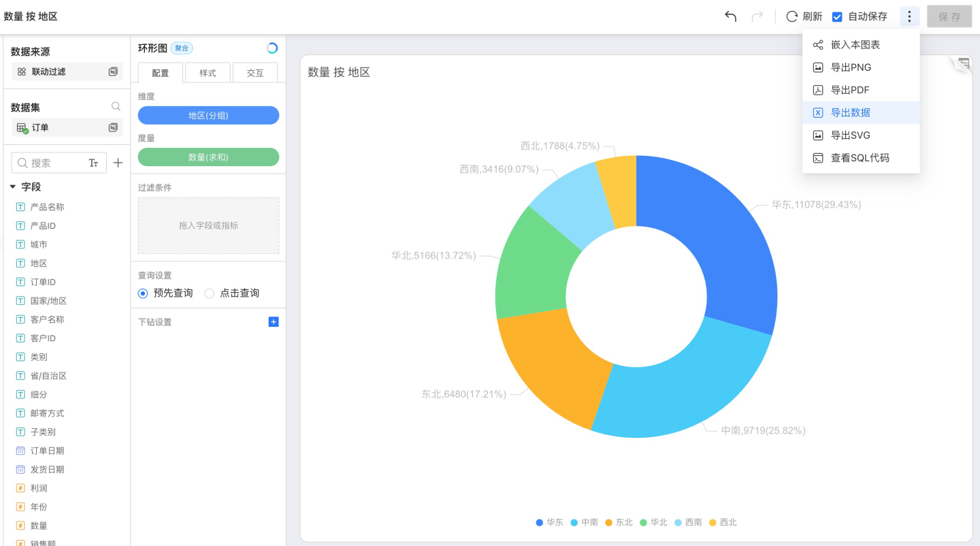The height and width of the screenshot is (546, 980).
Task: Click the 华东 legend color dot
Action: click(540, 522)
